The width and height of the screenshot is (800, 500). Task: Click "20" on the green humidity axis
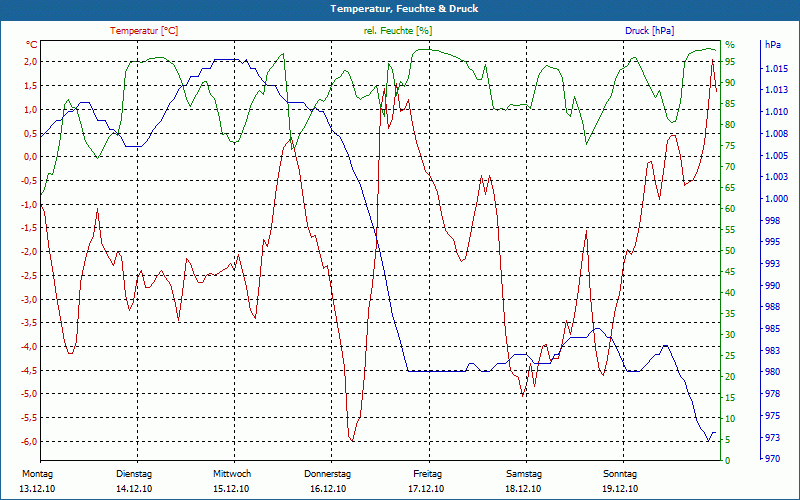coord(730,377)
